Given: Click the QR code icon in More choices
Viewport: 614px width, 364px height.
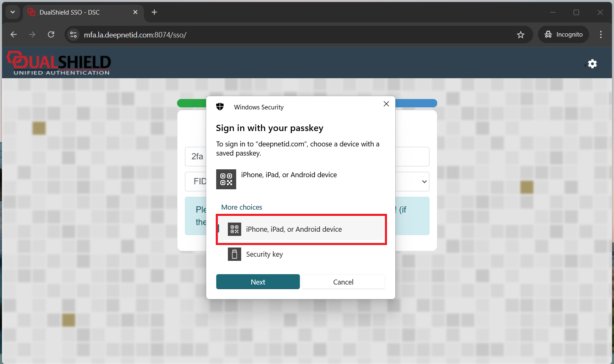Looking at the screenshot, I should [x=235, y=229].
